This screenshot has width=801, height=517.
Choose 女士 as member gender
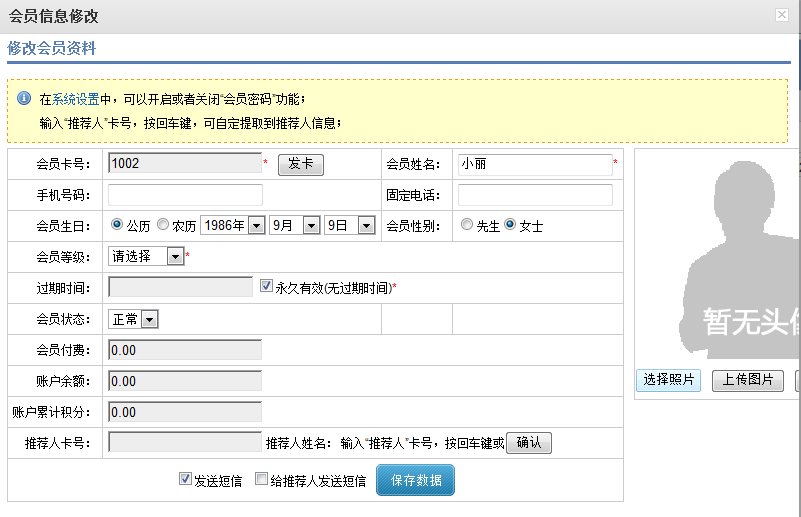point(510,225)
